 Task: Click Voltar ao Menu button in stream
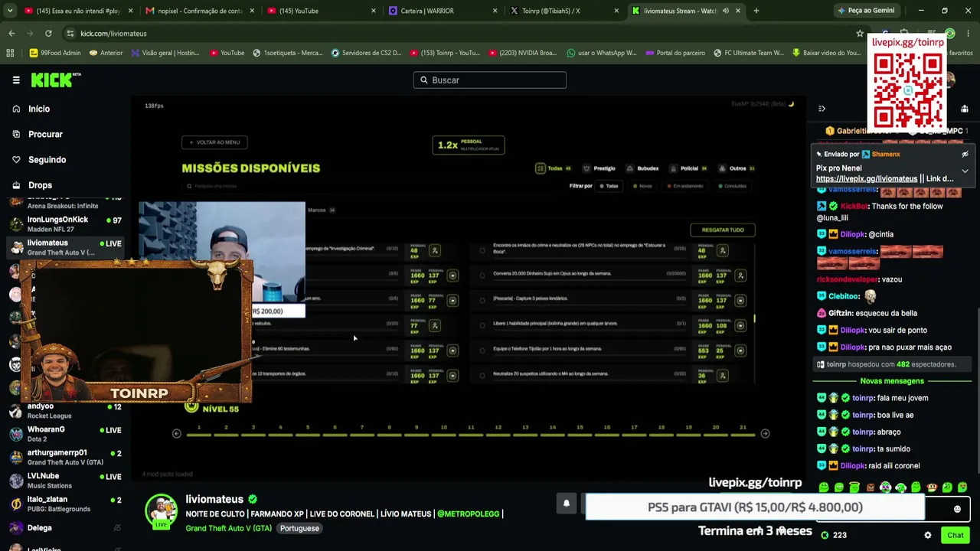[x=214, y=142]
